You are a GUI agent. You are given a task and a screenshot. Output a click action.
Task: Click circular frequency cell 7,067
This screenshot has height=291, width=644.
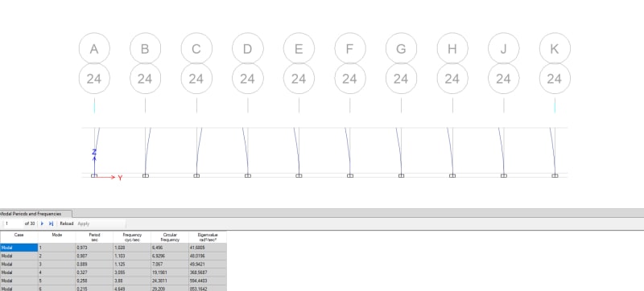pyautogui.click(x=170, y=264)
